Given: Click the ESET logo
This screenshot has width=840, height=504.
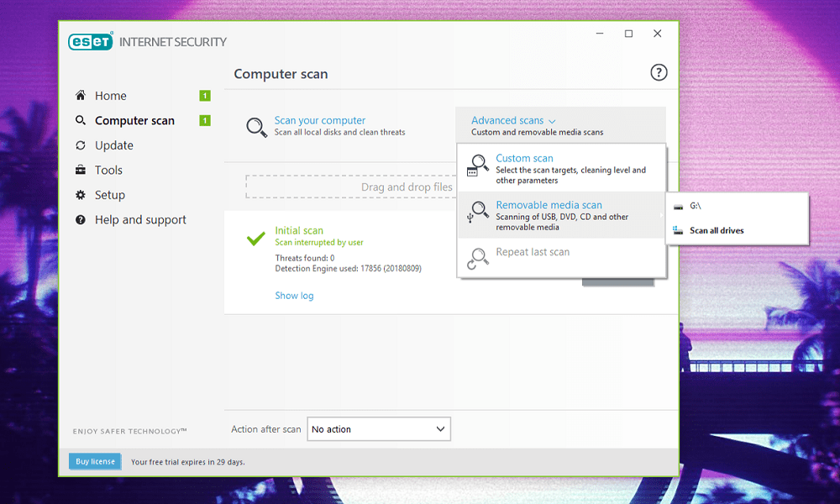Looking at the screenshot, I should (x=91, y=41).
